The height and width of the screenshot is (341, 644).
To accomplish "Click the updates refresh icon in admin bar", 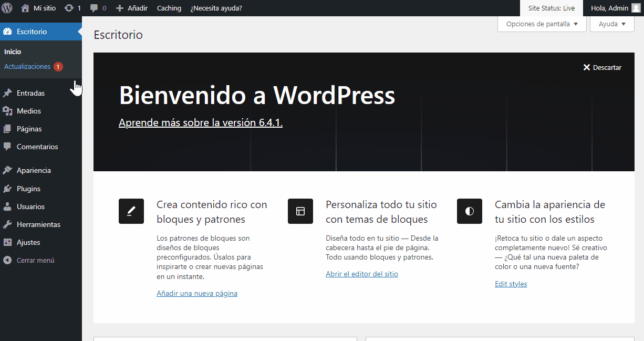I will click(69, 8).
